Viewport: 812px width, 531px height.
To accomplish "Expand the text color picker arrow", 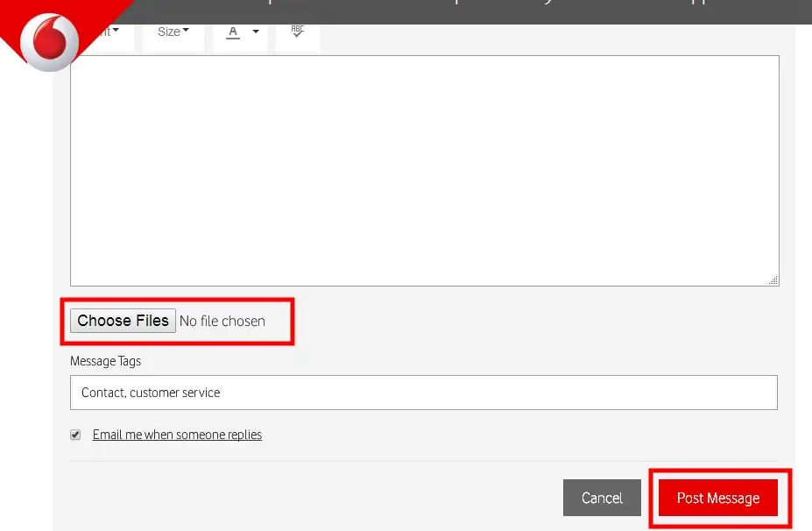I will click(256, 32).
